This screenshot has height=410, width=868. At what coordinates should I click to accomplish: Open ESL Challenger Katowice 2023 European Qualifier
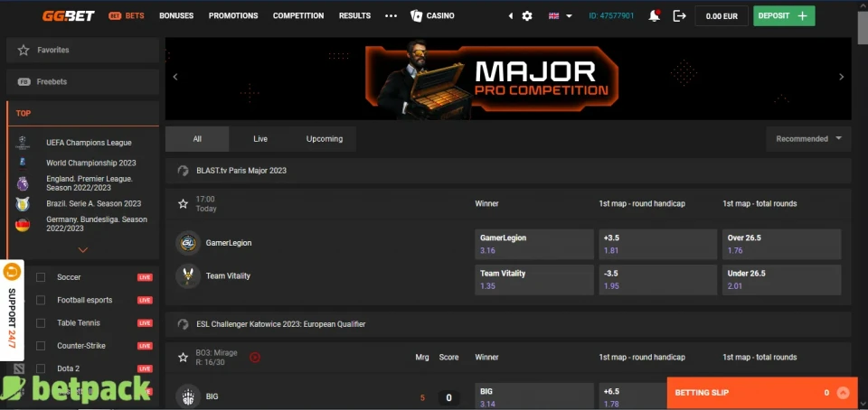click(x=508, y=324)
